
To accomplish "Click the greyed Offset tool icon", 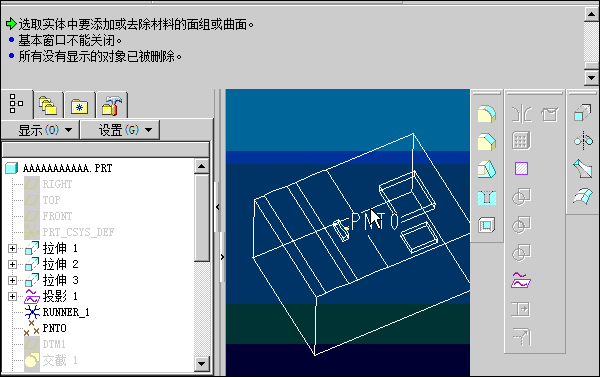I will tap(521, 337).
